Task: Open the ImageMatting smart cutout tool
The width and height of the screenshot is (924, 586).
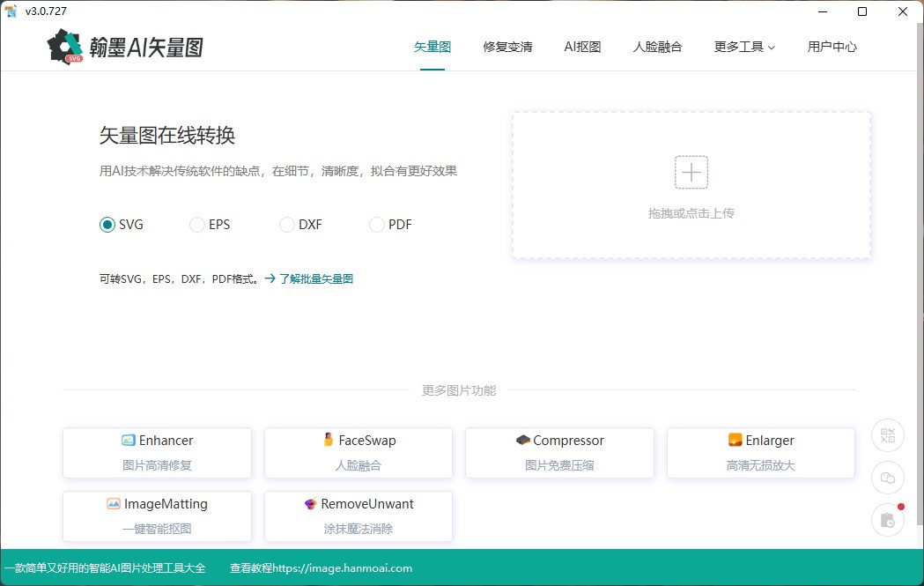Action: tap(156, 516)
